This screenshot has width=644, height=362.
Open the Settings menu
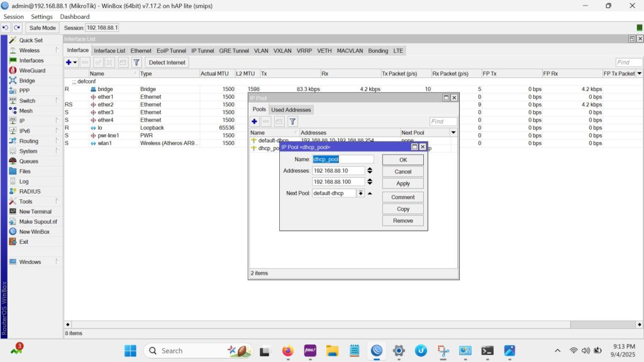42,16
